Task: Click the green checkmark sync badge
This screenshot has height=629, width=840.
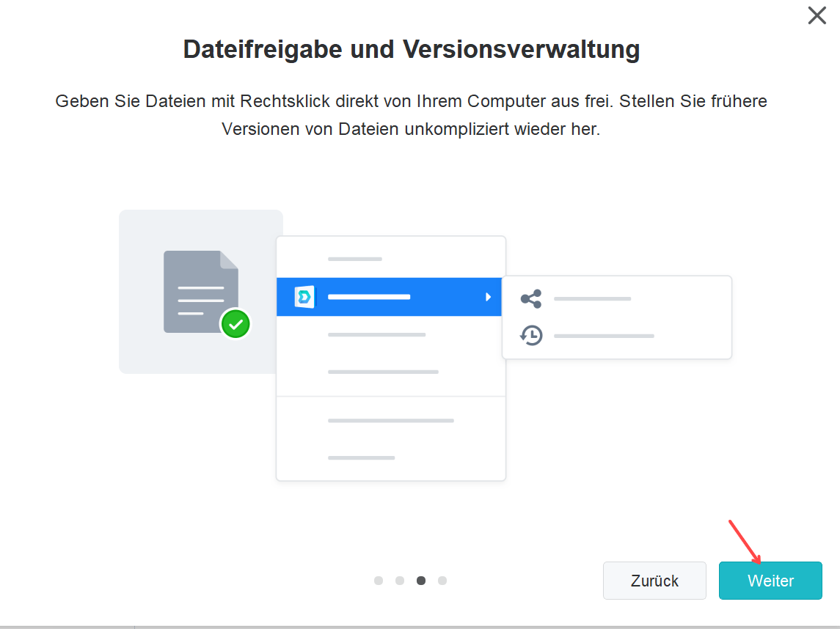Action: pos(235,323)
